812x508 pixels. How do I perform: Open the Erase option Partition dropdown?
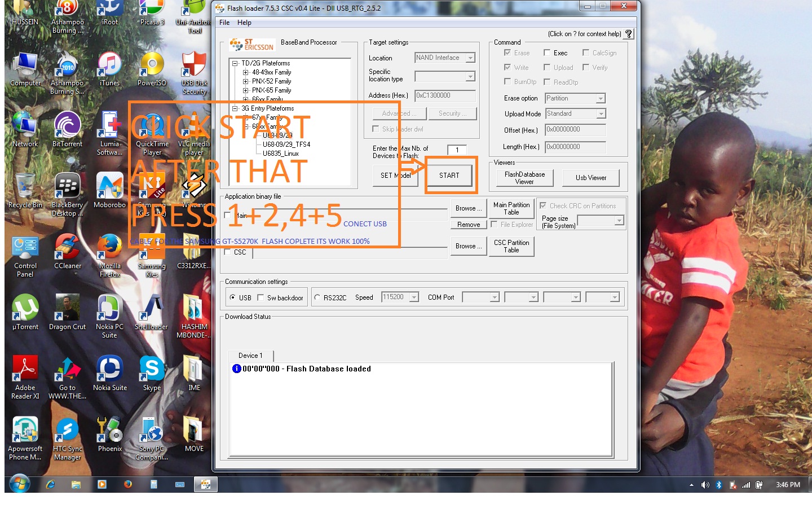[601, 98]
